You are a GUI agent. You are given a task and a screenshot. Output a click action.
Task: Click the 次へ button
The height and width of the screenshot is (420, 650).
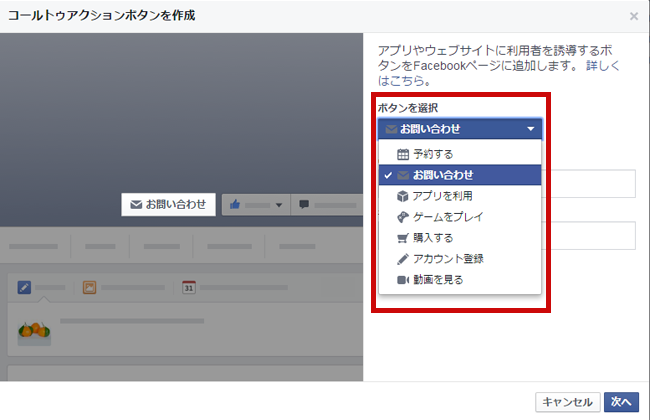coord(621,402)
